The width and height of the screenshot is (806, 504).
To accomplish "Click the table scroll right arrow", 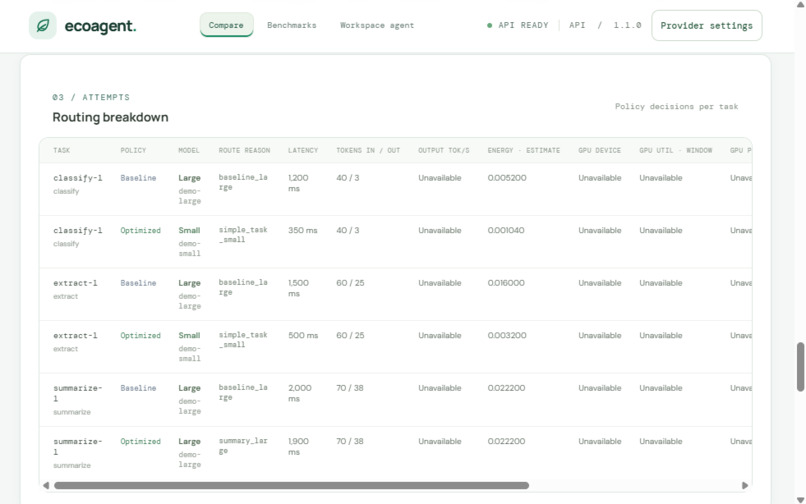I will coord(745,485).
